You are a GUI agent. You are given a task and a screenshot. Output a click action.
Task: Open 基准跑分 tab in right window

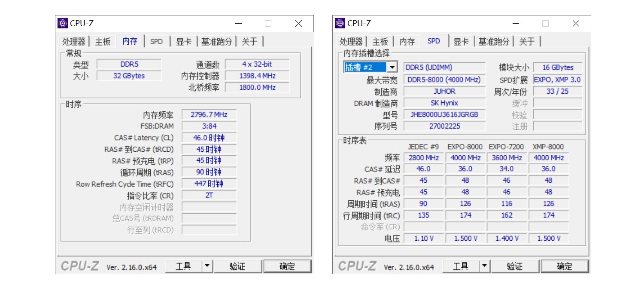tap(494, 41)
